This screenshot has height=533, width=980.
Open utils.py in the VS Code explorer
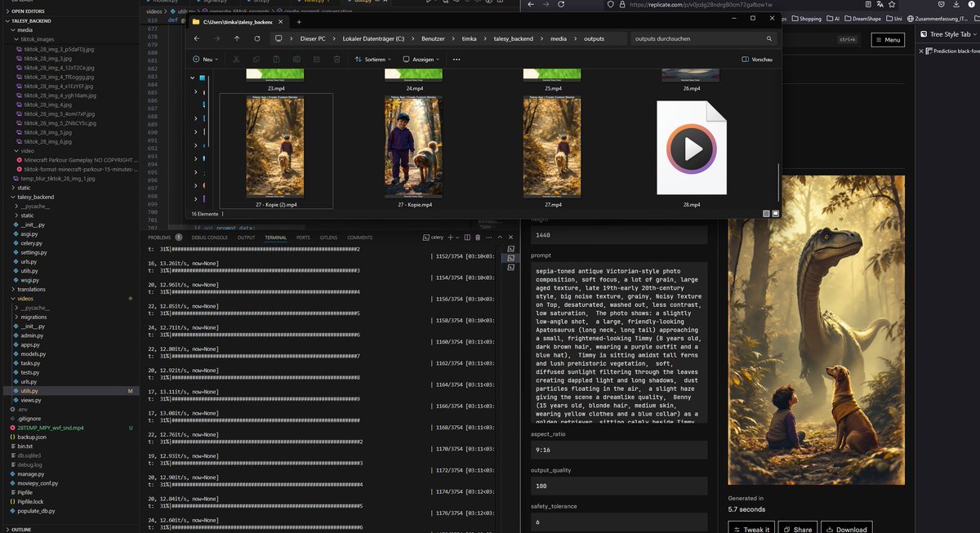(x=29, y=391)
